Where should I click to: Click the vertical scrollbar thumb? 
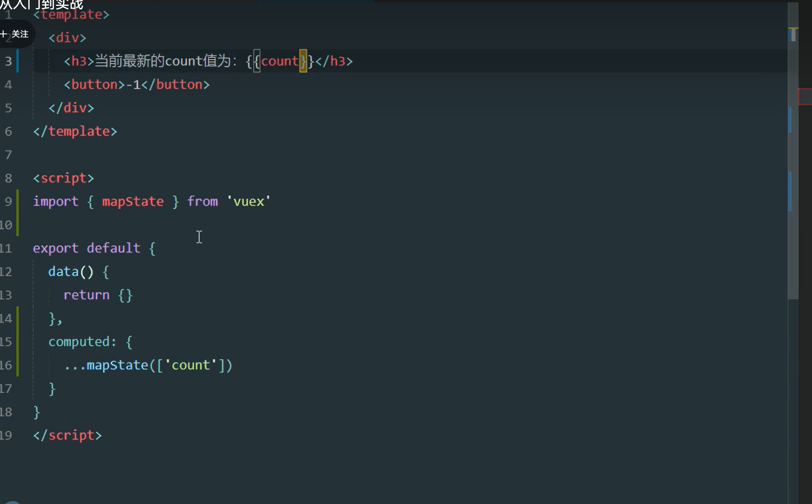793,151
